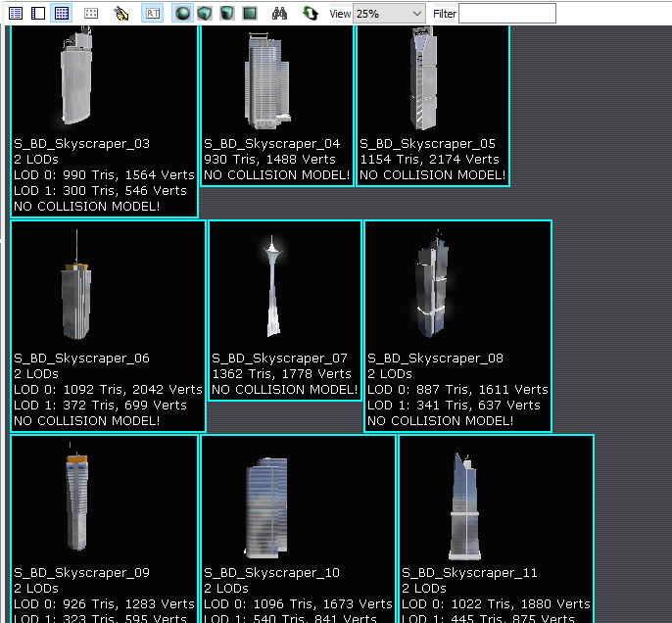The height and width of the screenshot is (623, 672).
Task: Switch to list view mode
Action: (15, 13)
